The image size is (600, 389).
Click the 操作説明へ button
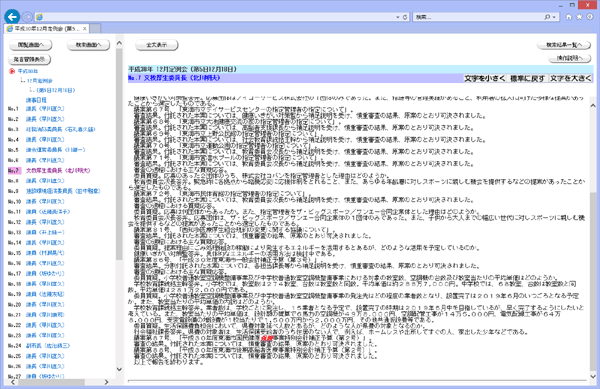click(569, 58)
